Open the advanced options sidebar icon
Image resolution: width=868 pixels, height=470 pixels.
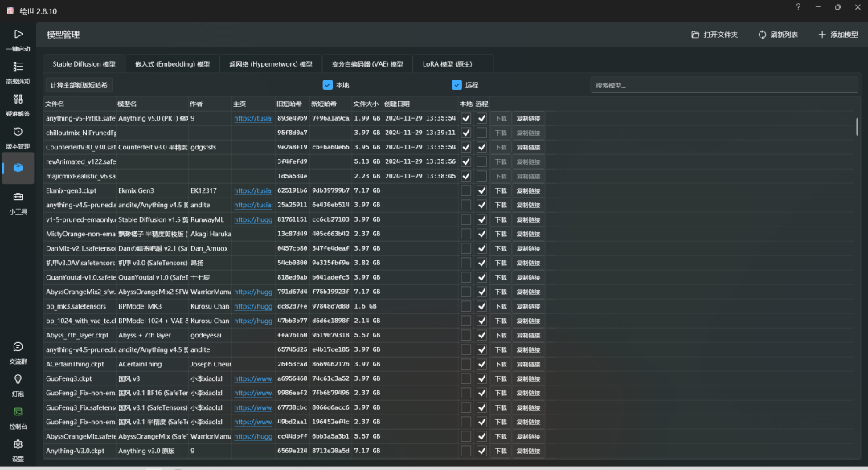click(x=18, y=67)
